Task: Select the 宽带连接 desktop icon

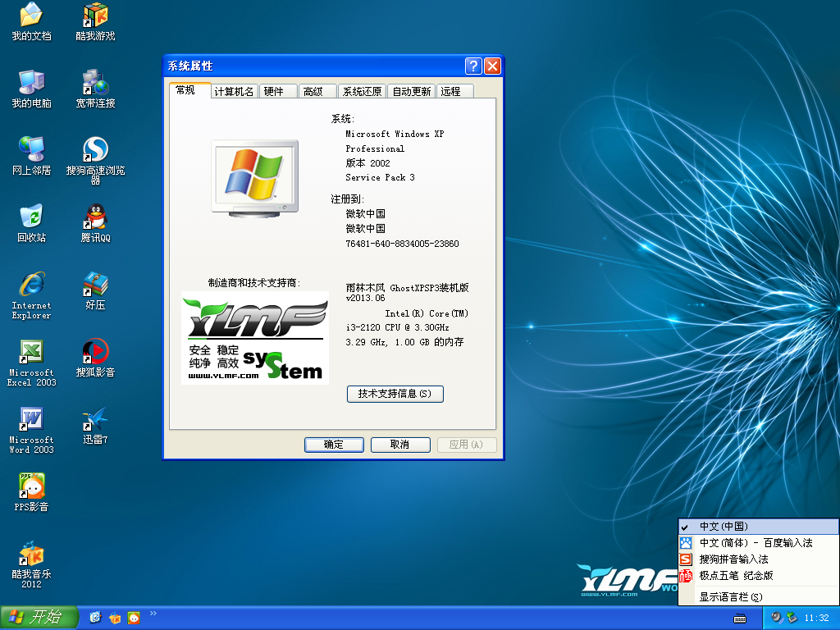Action: (95, 89)
